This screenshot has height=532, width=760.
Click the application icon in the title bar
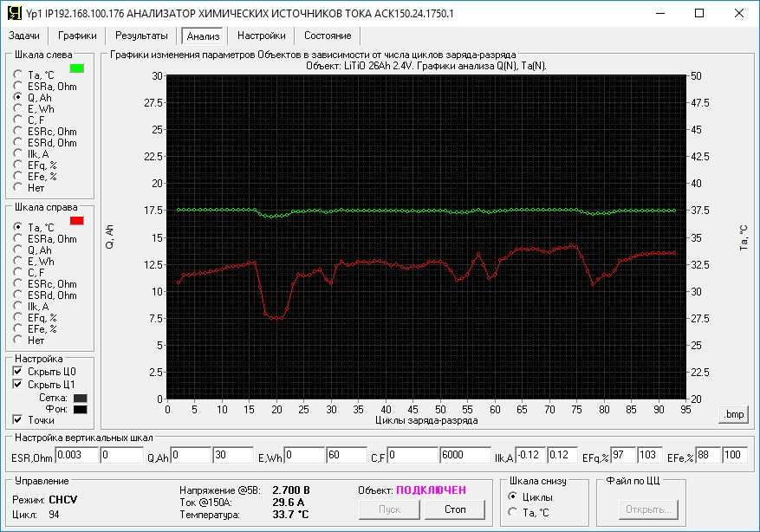(11, 14)
